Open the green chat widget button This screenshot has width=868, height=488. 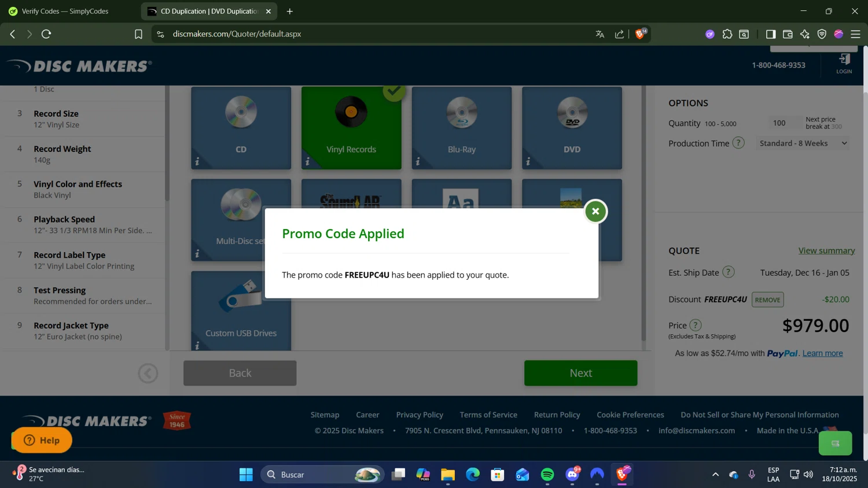[835, 443]
